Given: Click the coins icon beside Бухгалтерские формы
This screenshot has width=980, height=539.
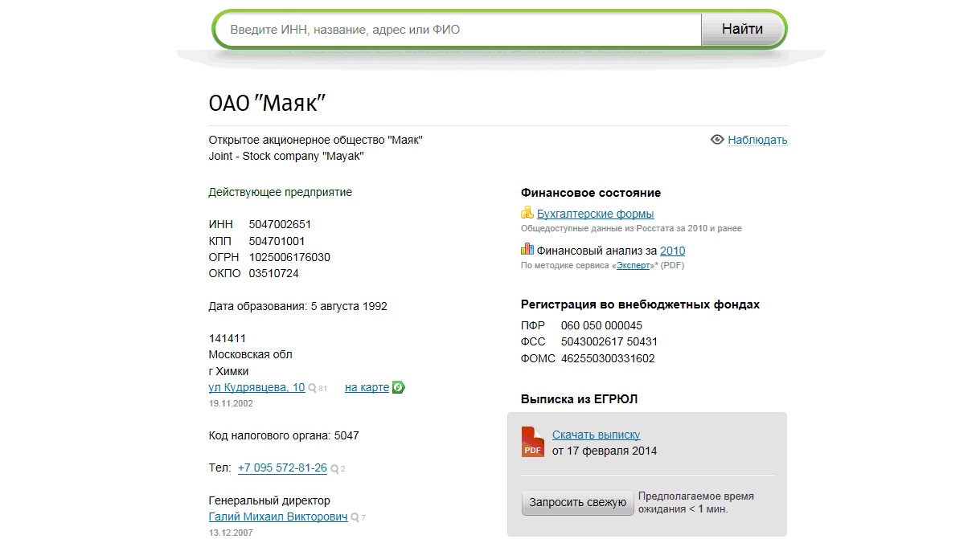Looking at the screenshot, I should click(x=527, y=213).
